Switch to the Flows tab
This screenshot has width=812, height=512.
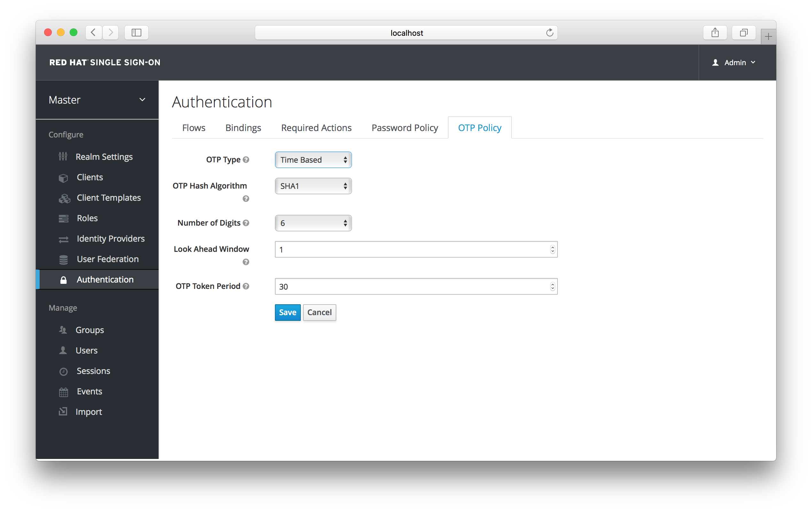[193, 128]
